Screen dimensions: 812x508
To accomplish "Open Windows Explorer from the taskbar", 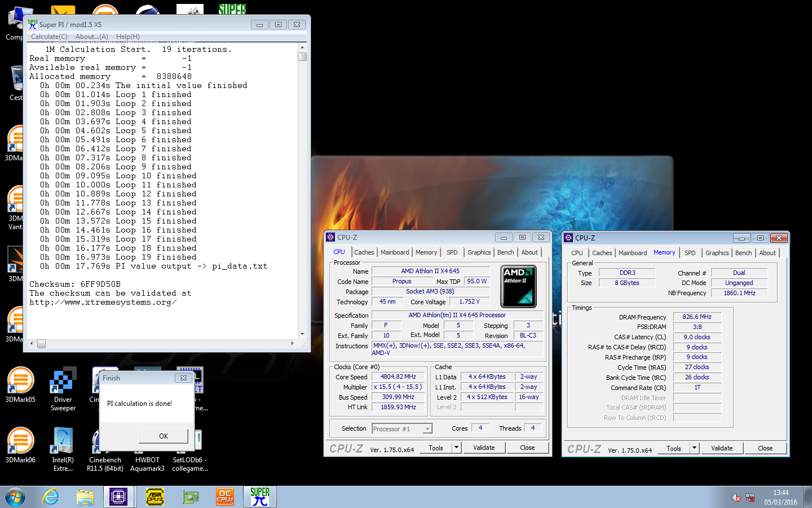I will tap(85, 497).
